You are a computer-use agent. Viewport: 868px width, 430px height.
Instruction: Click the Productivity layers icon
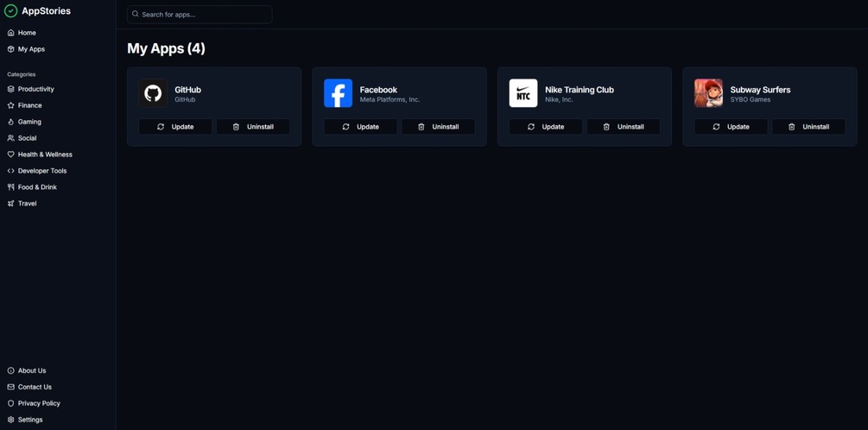(x=10, y=89)
